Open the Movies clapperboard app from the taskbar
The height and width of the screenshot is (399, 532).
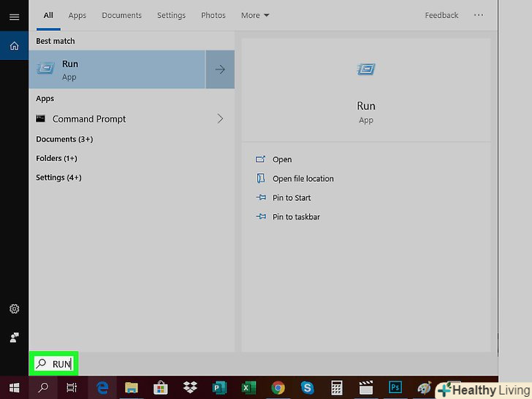365,387
